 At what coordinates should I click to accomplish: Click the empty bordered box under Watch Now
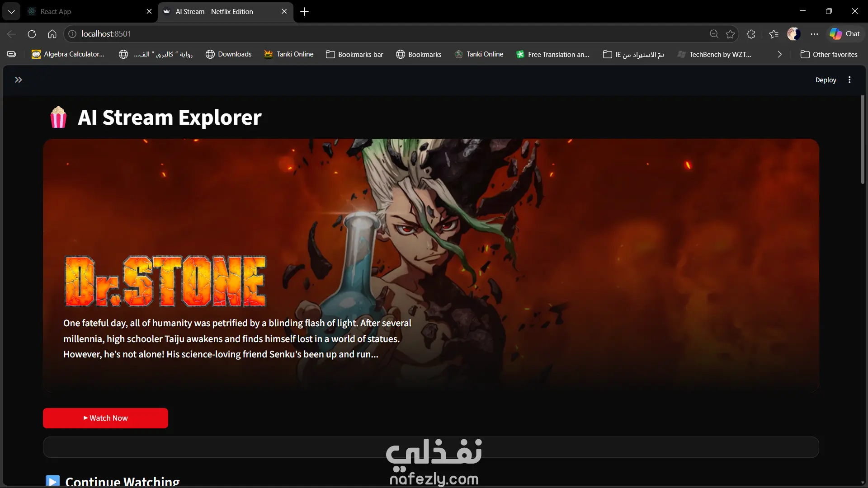point(431,447)
